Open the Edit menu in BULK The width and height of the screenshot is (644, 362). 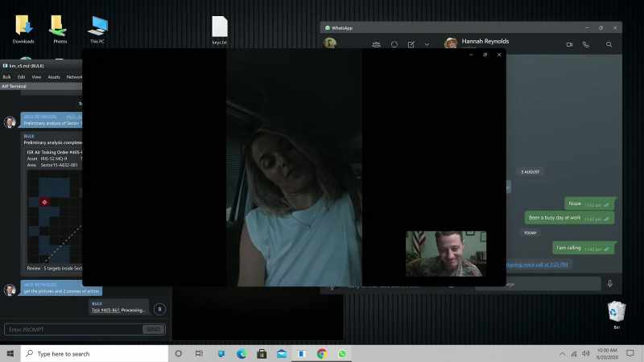tap(22, 76)
